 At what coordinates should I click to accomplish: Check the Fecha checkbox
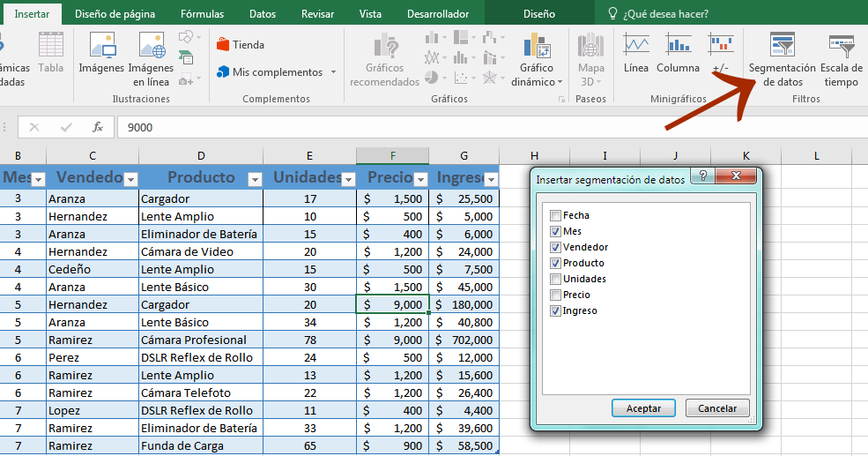click(555, 215)
